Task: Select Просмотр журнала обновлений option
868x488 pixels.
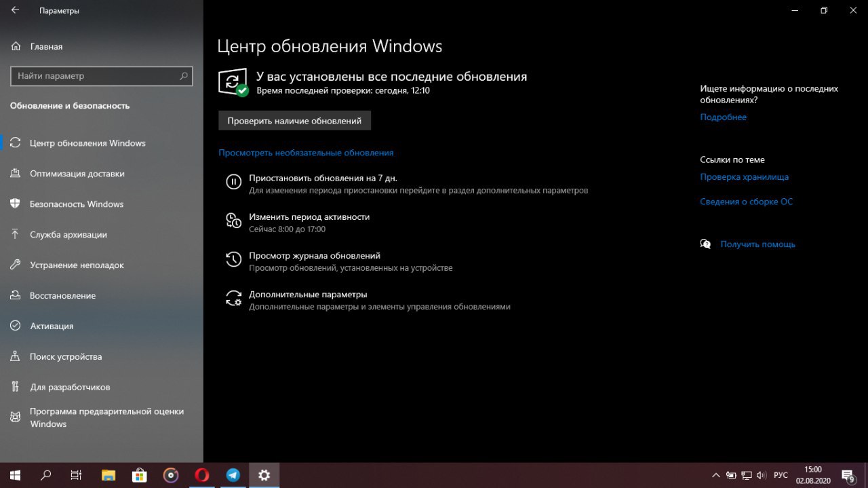Action: [315, 256]
